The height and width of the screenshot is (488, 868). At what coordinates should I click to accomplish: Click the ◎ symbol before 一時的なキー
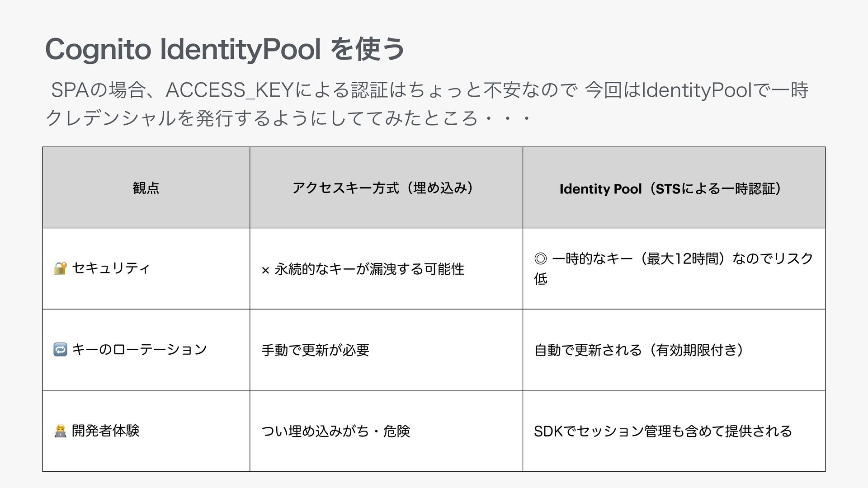(x=540, y=259)
